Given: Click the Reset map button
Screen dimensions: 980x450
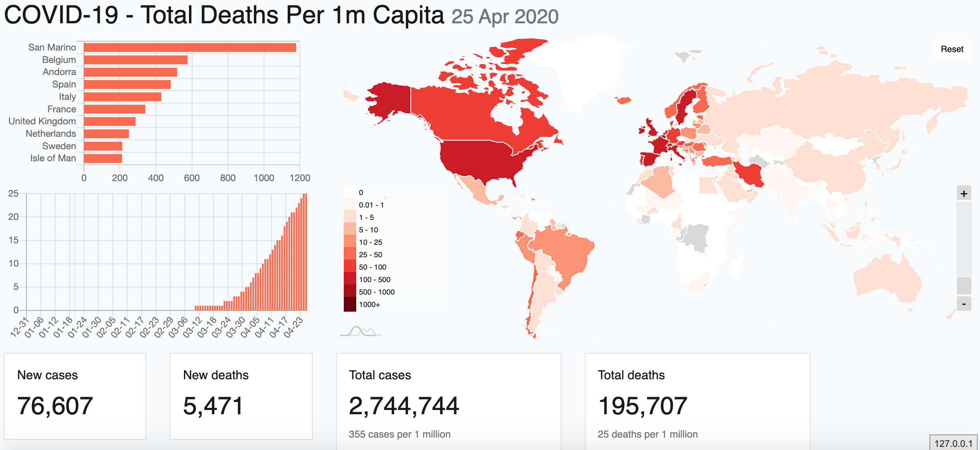Looking at the screenshot, I should 952,49.
